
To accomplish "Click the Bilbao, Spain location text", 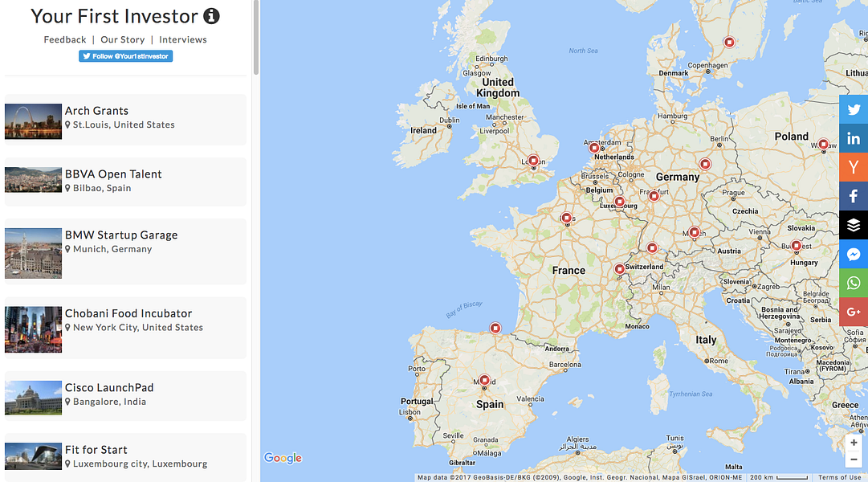I will pos(102,188).
